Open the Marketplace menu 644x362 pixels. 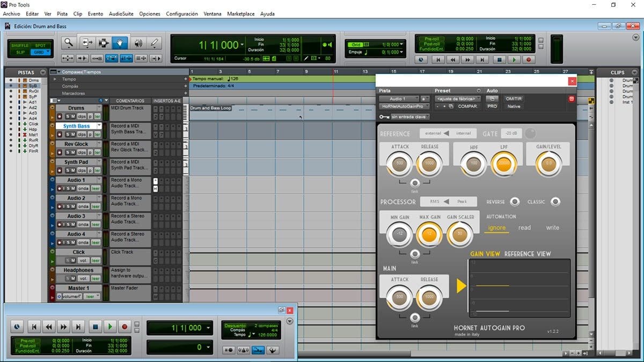coord(241,14)
